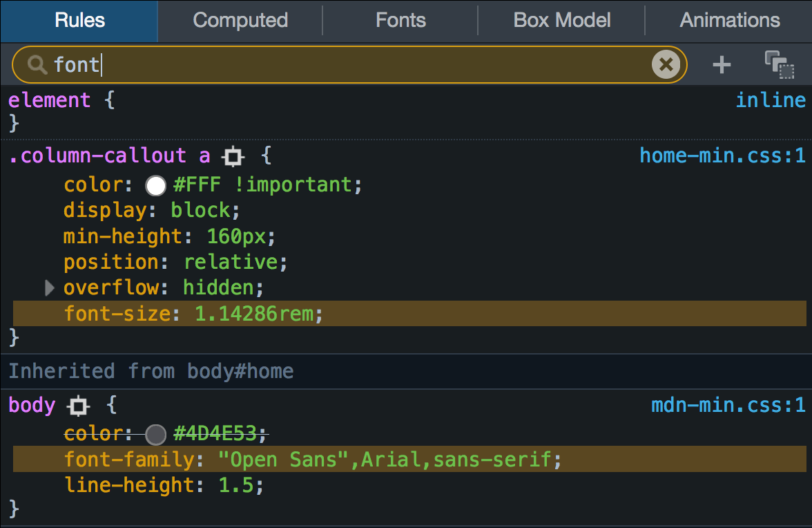Select the display property name
The width and height of the screenshot is (812, 528).
pos(106,210)
